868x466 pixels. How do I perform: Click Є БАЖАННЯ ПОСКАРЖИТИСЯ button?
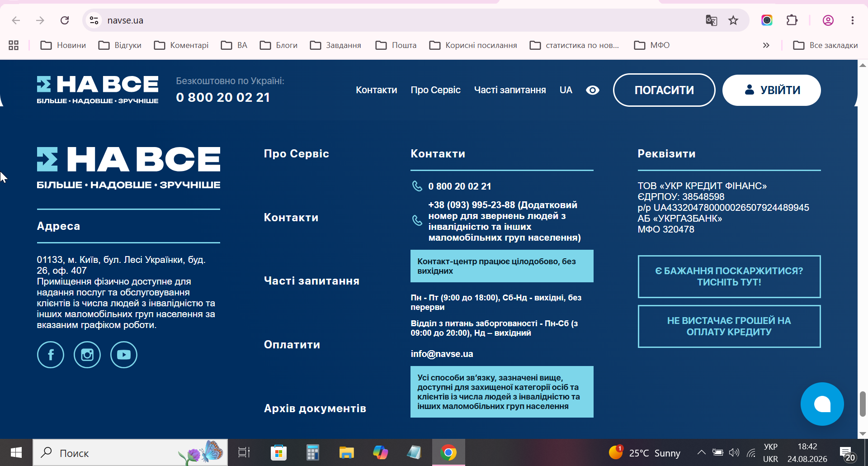click(x=729, y=276)
